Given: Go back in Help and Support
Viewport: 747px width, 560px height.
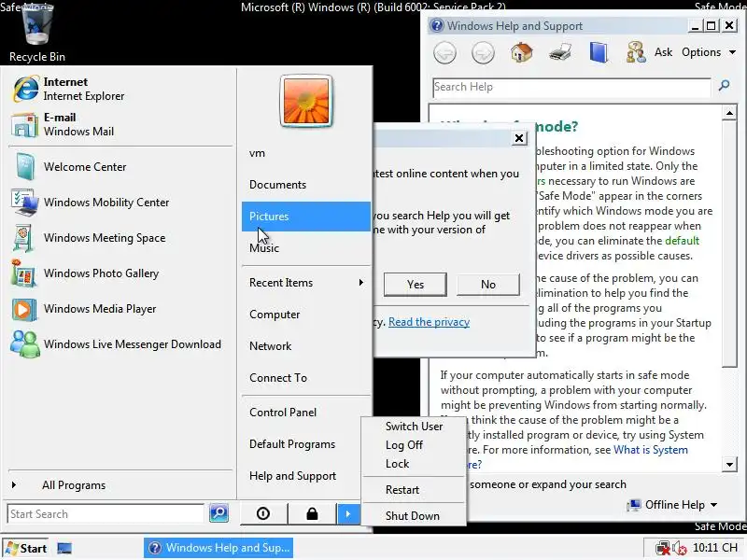Looking at the screenshot, I should (445, 53).
